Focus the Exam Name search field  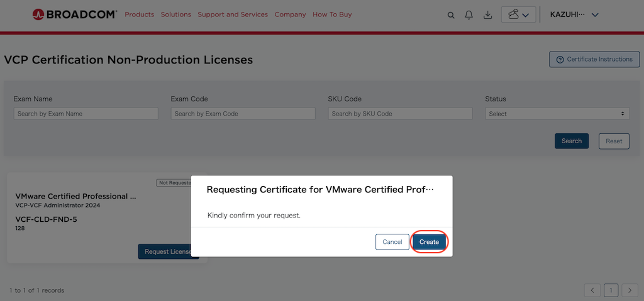click(x=86, y=114)
